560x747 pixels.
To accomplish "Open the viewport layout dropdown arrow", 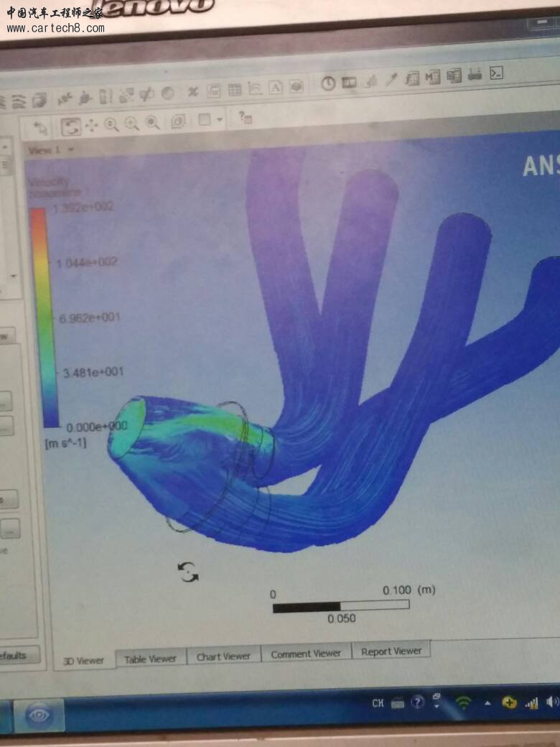I will [x=220, y=119].
